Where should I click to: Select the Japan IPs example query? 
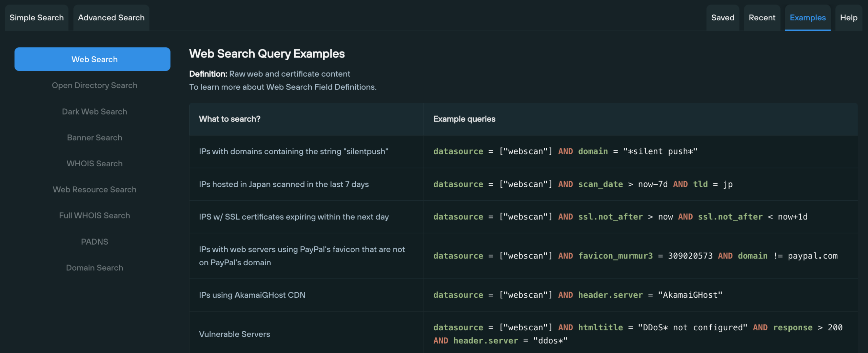point(583,184)
